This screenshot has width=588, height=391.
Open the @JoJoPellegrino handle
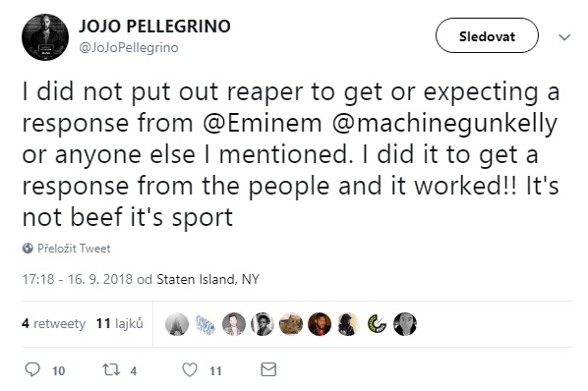tap(129, 47)
